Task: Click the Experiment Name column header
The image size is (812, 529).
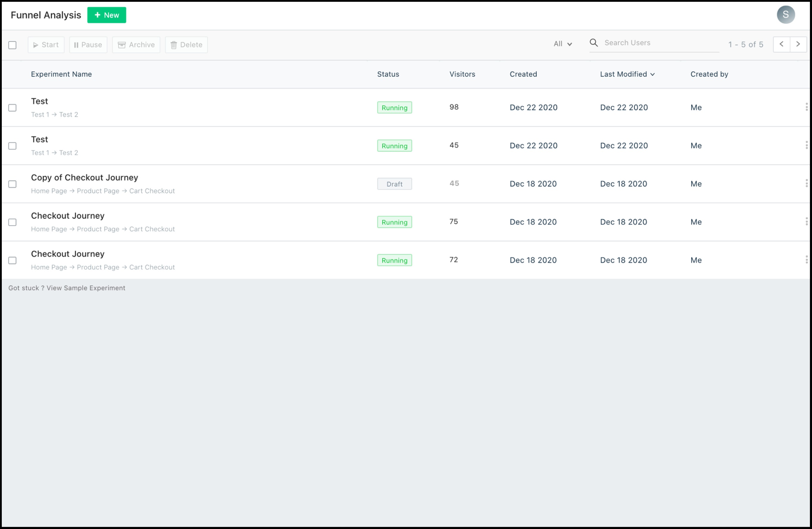Action: tap(61, 74)
